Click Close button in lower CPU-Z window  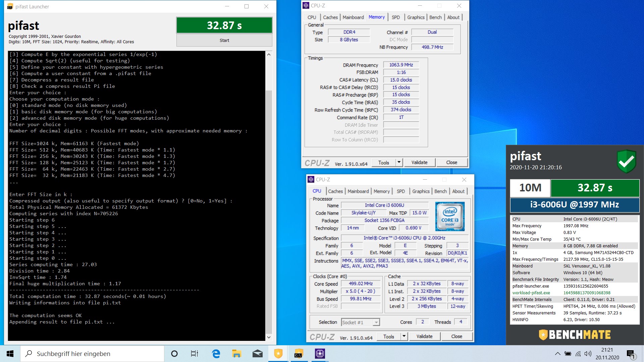457,337
